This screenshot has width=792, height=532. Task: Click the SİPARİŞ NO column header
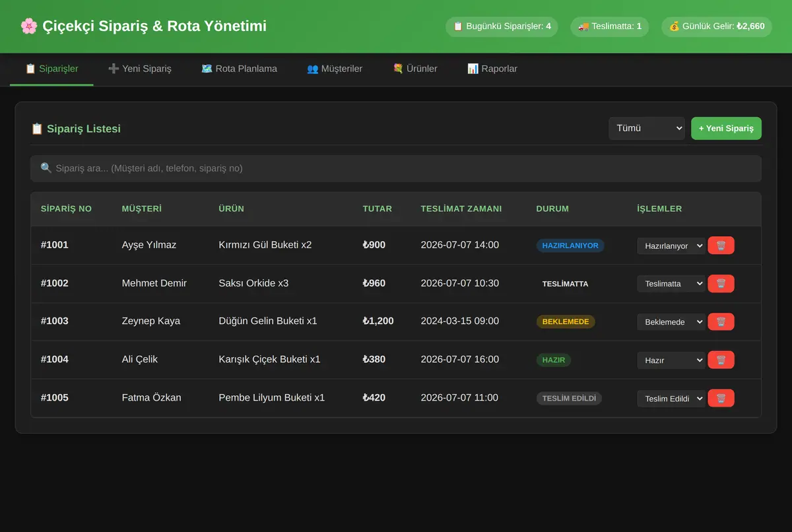pyautogui.click(x=66, y=209)
